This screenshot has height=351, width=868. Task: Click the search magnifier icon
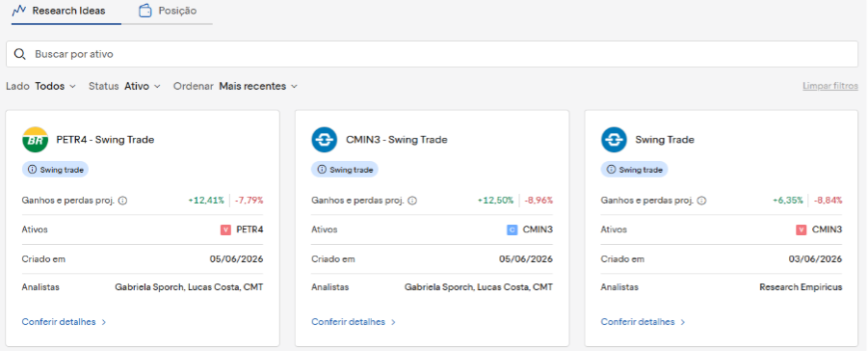20,54
